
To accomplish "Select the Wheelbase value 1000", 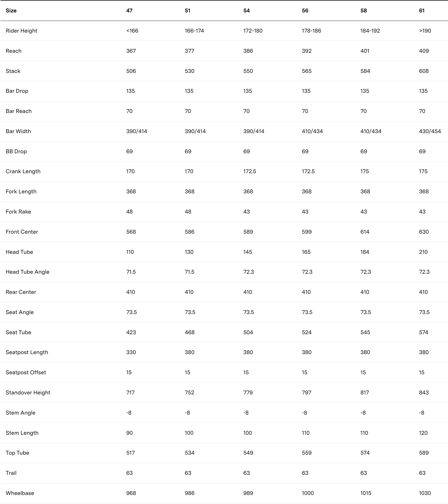I will click(308, 493).
